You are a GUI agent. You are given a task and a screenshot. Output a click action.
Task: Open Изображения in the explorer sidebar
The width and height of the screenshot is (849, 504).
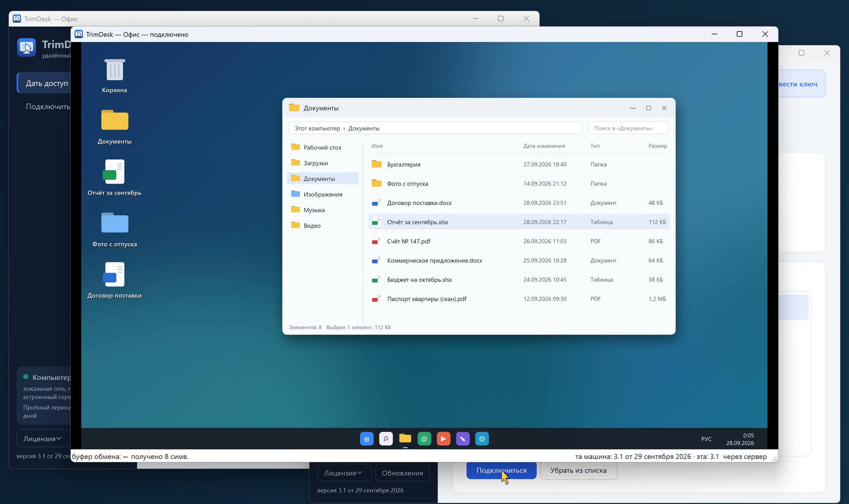[322, 195]
